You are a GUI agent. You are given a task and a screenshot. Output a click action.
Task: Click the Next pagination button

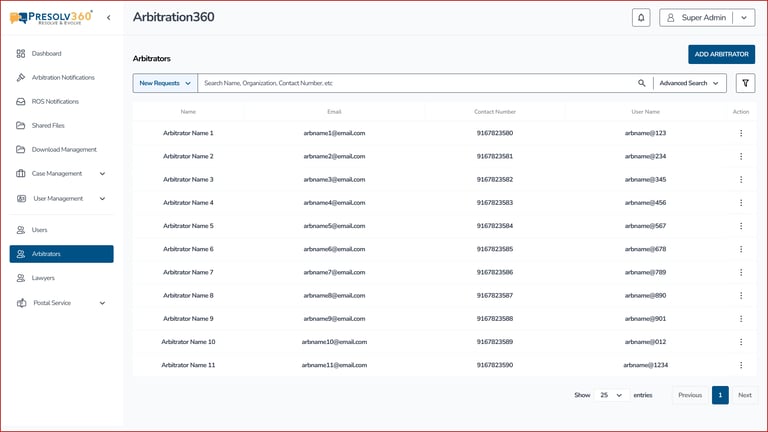744,395
